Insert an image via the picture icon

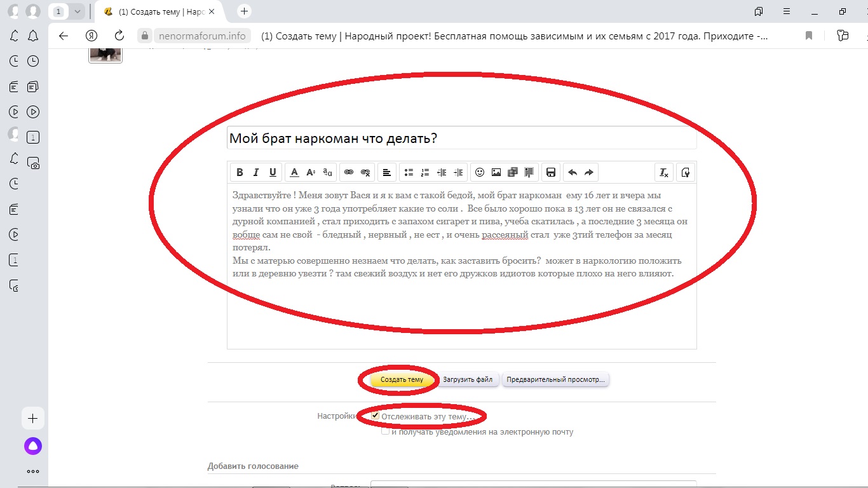coord(496,172)
